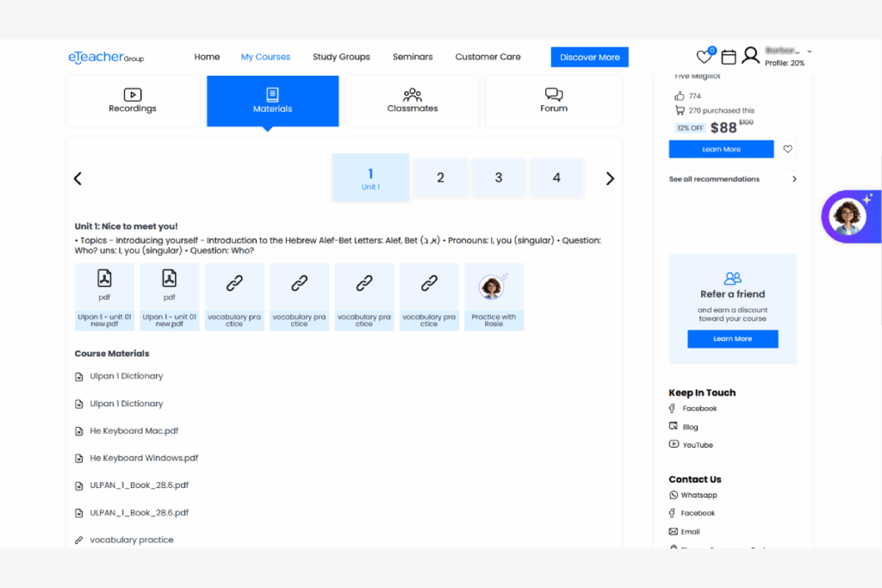882x588 pixels.
Task: Click the shopping cart purchased icon
Action: point(680,110)
